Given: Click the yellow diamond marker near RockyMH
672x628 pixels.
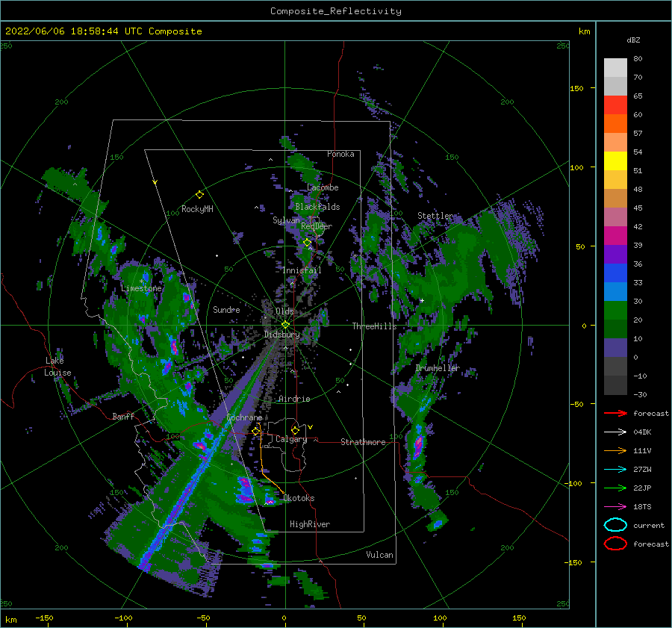Looking at the screenshot, I should tap(199, 195).
